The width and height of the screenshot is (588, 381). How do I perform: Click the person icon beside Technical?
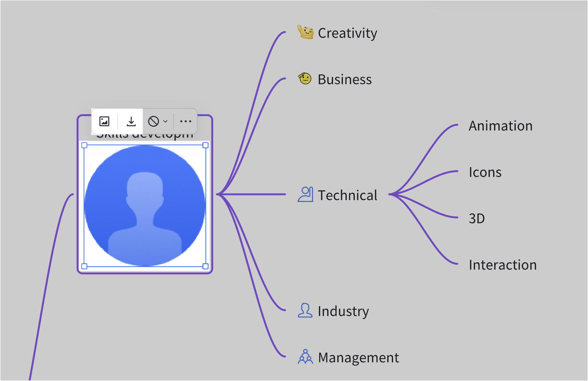305,194
